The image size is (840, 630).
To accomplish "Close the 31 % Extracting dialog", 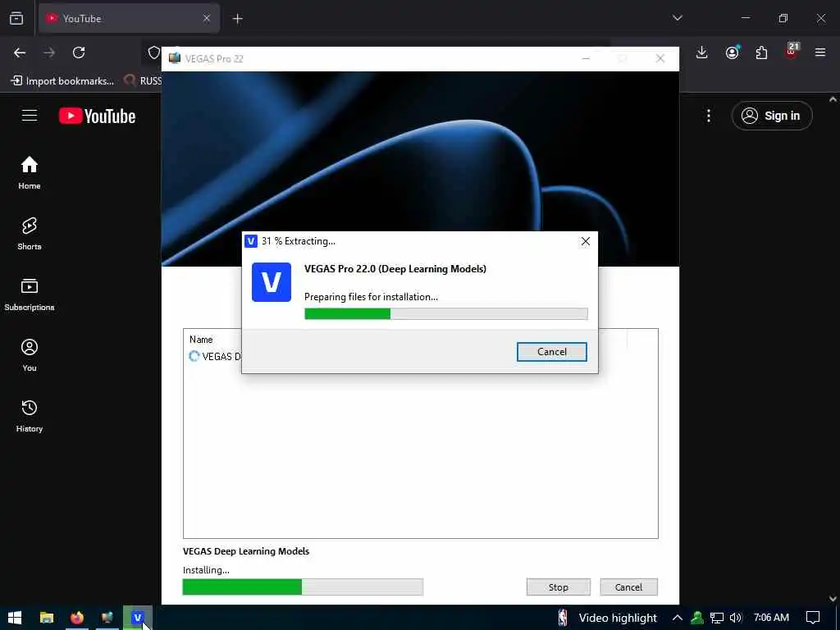I will pos(585,241).
